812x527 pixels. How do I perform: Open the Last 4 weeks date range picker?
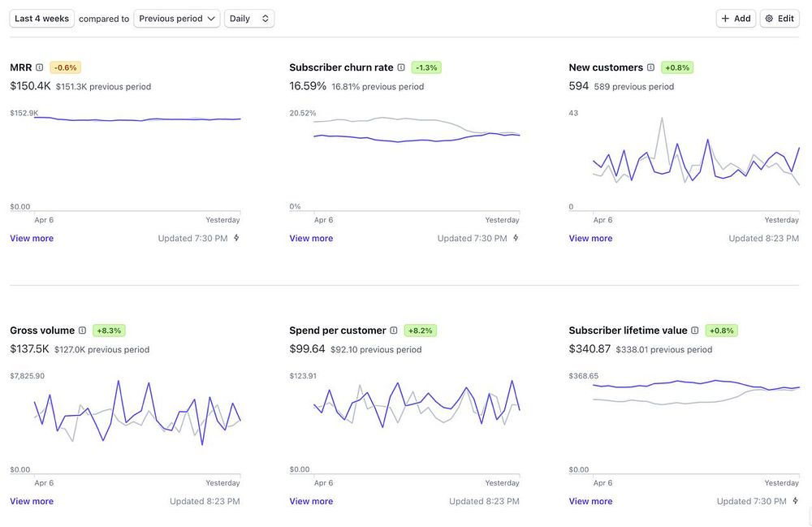41,19
